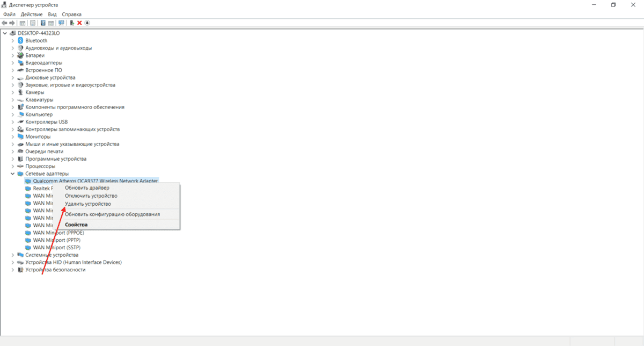Click the scan for hardware changes monitor icon
Screen dimensions: 644x346
point(61,23)
